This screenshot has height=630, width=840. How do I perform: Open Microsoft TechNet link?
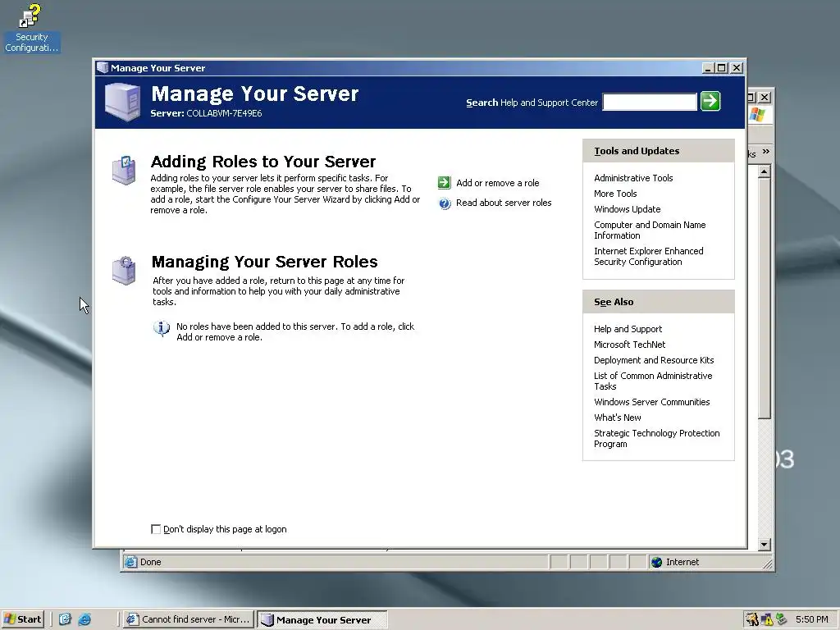coord(629,345)
